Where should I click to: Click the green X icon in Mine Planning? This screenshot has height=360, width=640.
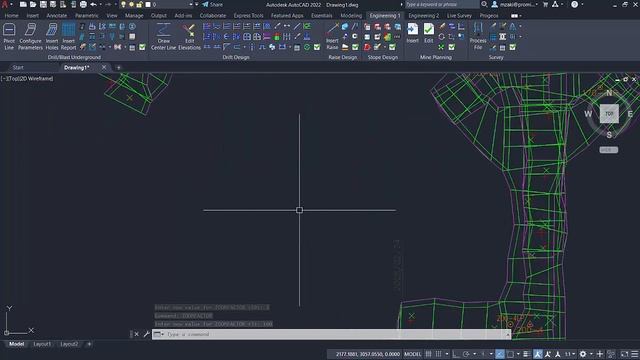point(441,47)
